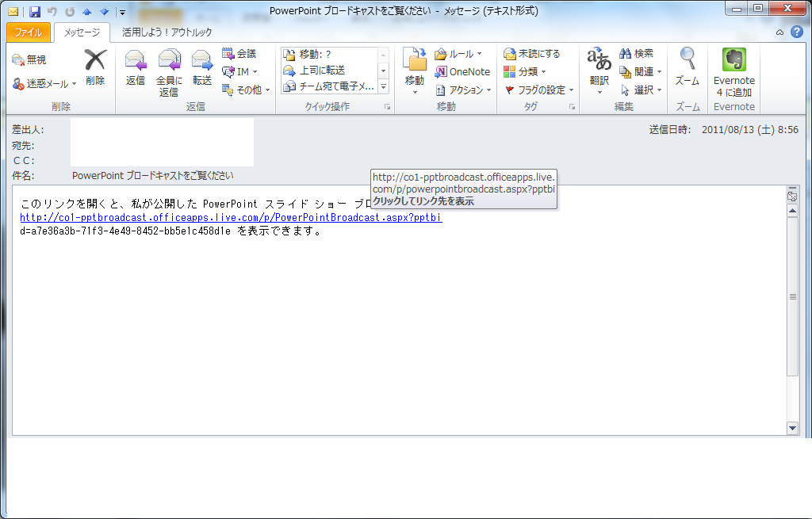
Task: Click the icon above the message scrollbar
Action: (792, 195)
